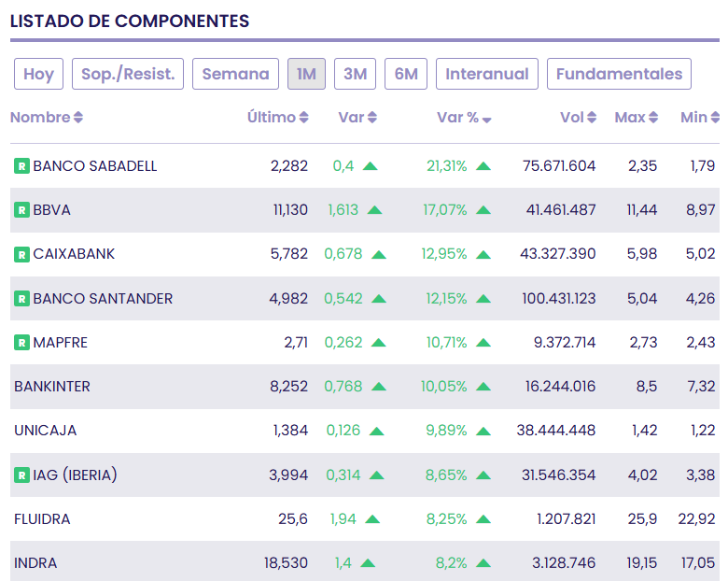The width and height of the screenshot is (728, 581).
Task: Click the up arrow next to BBVA's 1,613
Action: coord(374,210)
